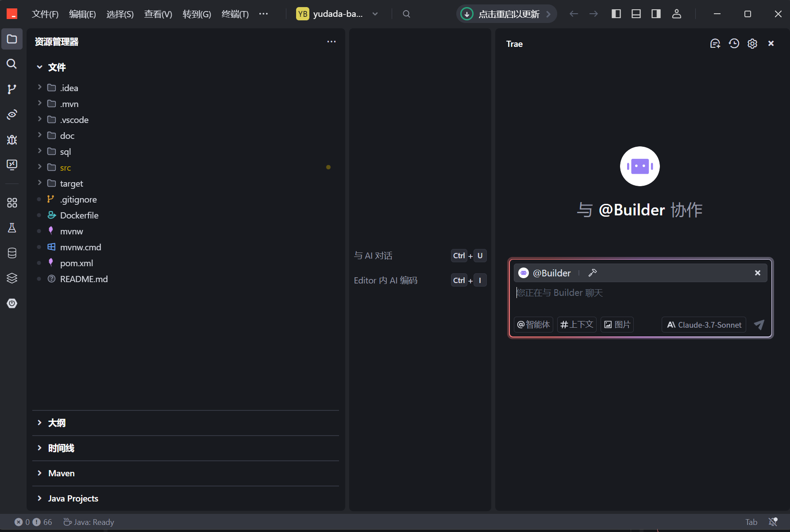Screen dimensions: 790x532
Task: Click the Terminal icon in the sidebar
Action: [x=12, y=165]
